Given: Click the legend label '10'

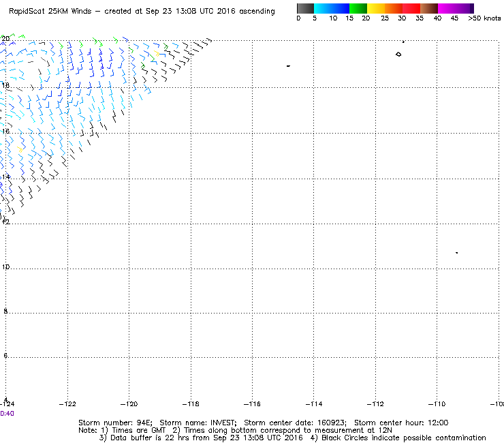Looking at the screenshot, I should 333,18.
